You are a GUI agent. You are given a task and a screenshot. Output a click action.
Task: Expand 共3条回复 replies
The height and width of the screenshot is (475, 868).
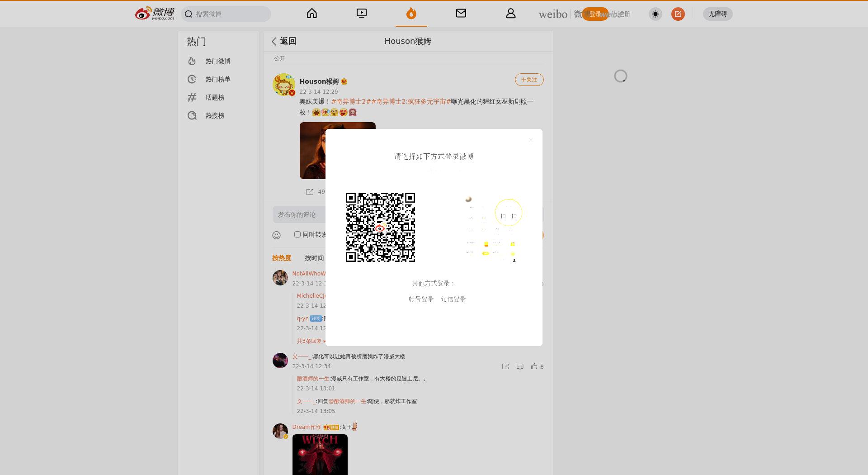click(311, 341)
